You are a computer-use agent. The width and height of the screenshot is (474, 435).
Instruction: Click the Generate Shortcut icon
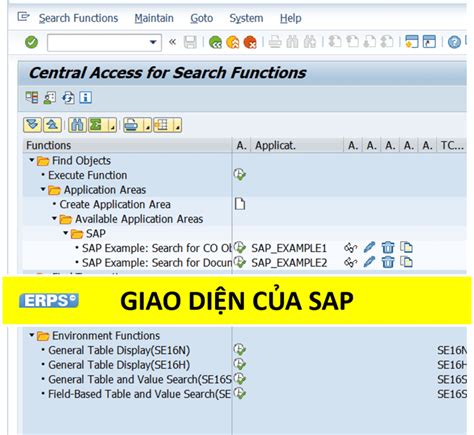pyautogui.click(x=429, y=42)
